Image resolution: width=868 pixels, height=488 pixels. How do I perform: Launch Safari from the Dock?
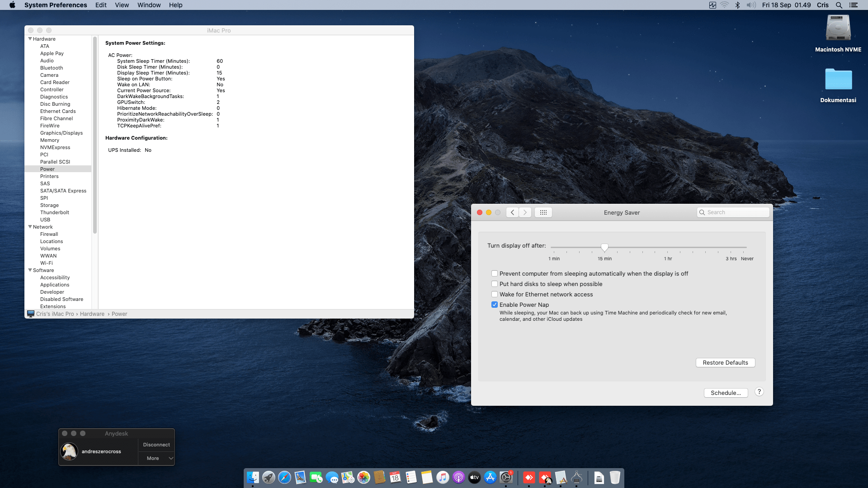point(284,477)
